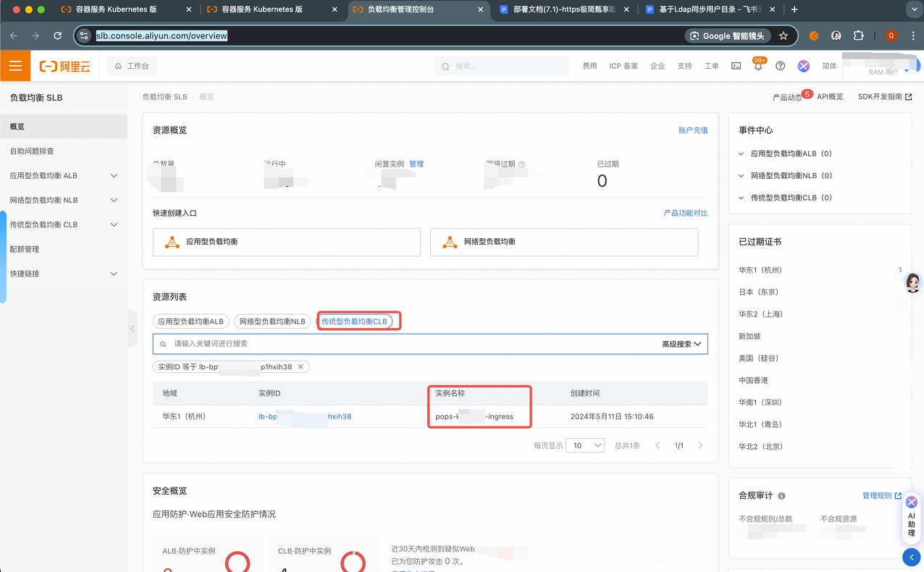Create 网络型负载均衡 from quick create card

coord(564,242)
